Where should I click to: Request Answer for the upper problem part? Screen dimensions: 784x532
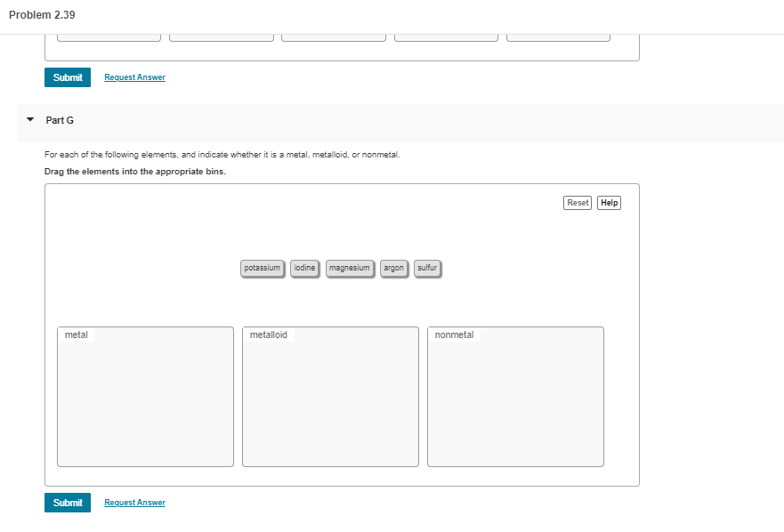coord(133,77)
